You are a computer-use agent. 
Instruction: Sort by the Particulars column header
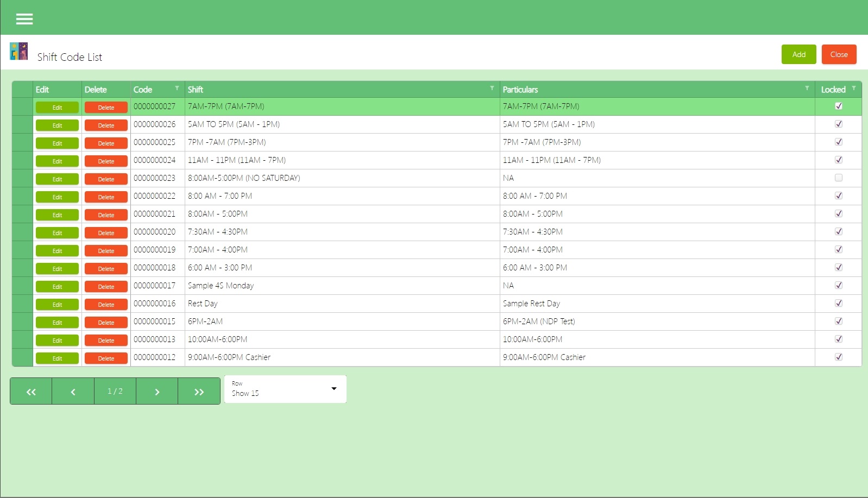(520, 90)
